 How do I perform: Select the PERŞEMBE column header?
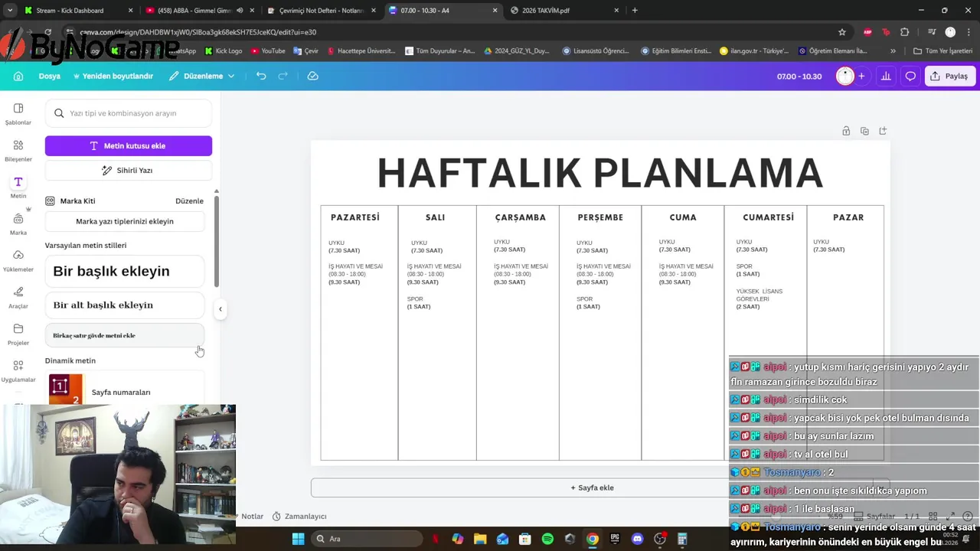(600, 217)
